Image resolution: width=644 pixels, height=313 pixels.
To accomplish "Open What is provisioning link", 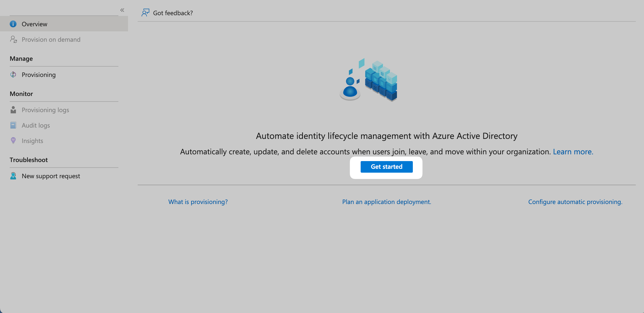I will (x=198, y=202).
